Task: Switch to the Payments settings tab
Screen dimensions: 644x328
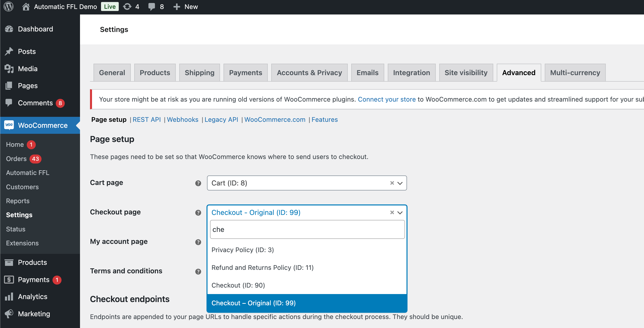Action: (x=245, y=73)
